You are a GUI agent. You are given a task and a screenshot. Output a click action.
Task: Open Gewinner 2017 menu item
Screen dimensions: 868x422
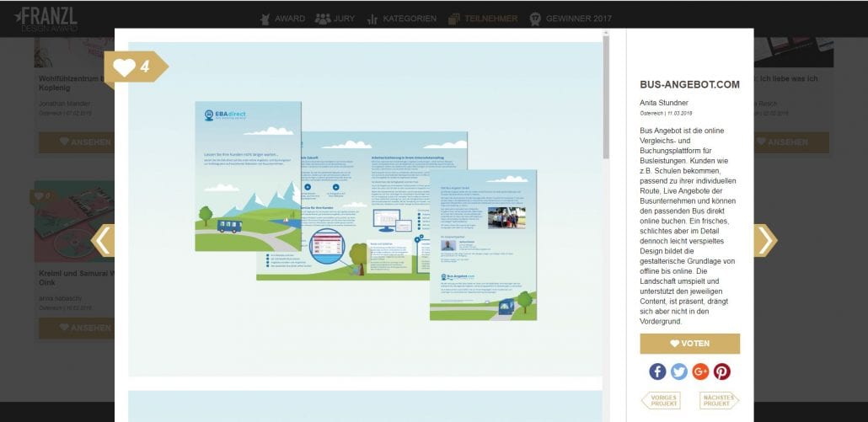571,19
